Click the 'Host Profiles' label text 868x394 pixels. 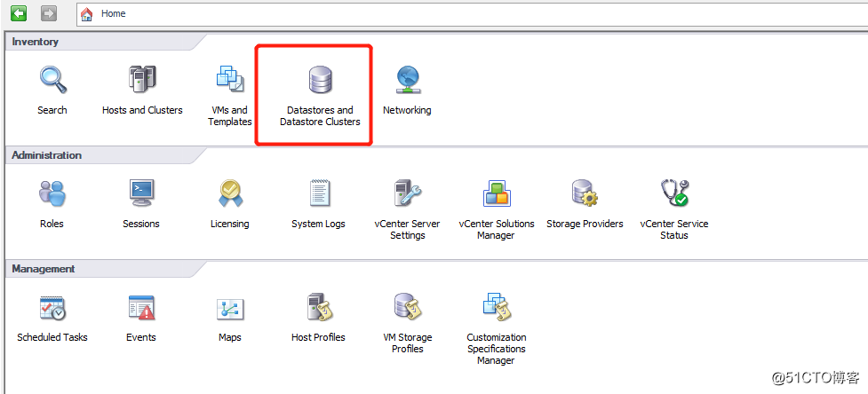pos(318,337)
